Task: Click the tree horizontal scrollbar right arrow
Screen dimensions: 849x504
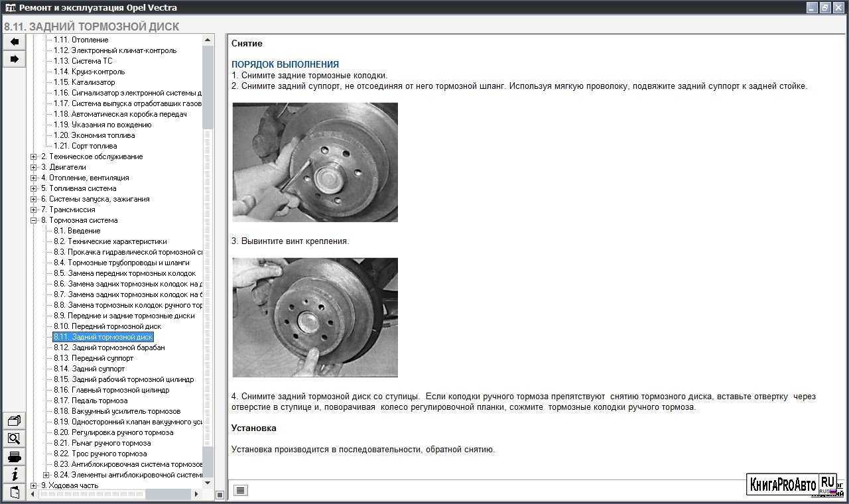Action: tap(196, 495)
